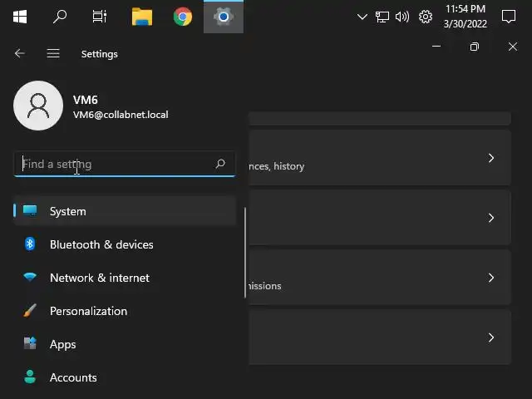Click the search magnifier in Find a setting
This screenshot has width=532, height=399.
point(220,164)
